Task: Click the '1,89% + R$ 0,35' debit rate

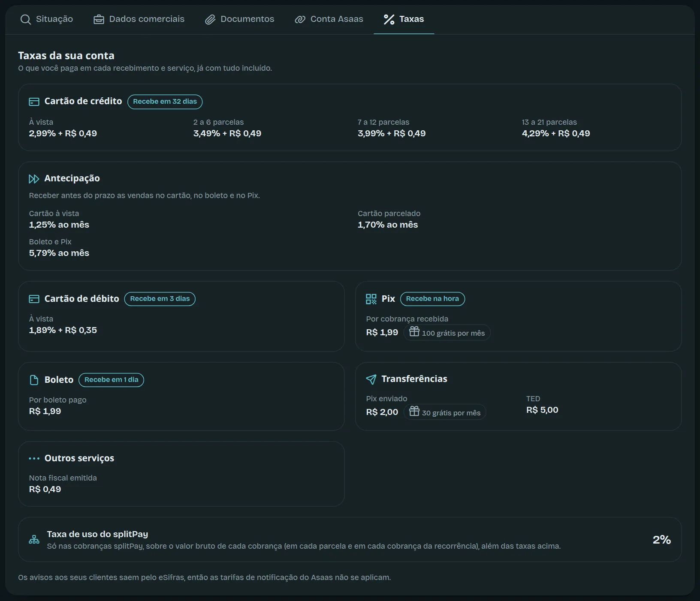Action: tap(63, 330)
